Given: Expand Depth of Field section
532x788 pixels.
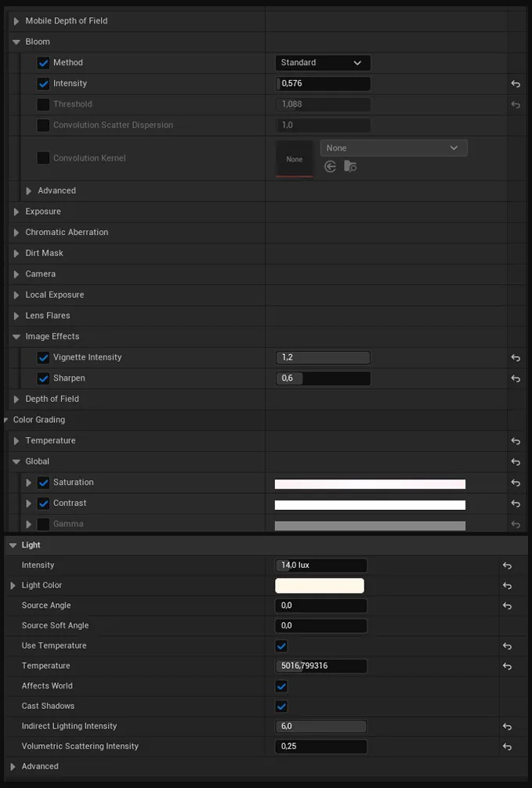Looking at the screenshot, I should [16, 399].
